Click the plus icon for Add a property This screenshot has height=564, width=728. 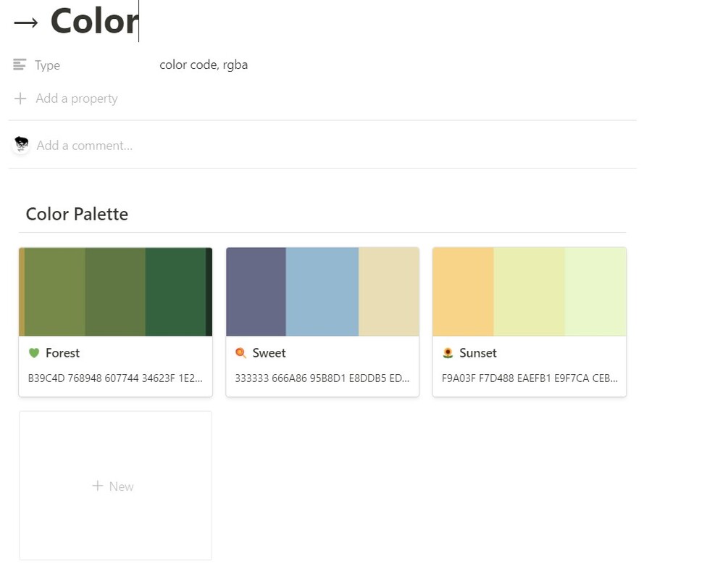(20, 99)
